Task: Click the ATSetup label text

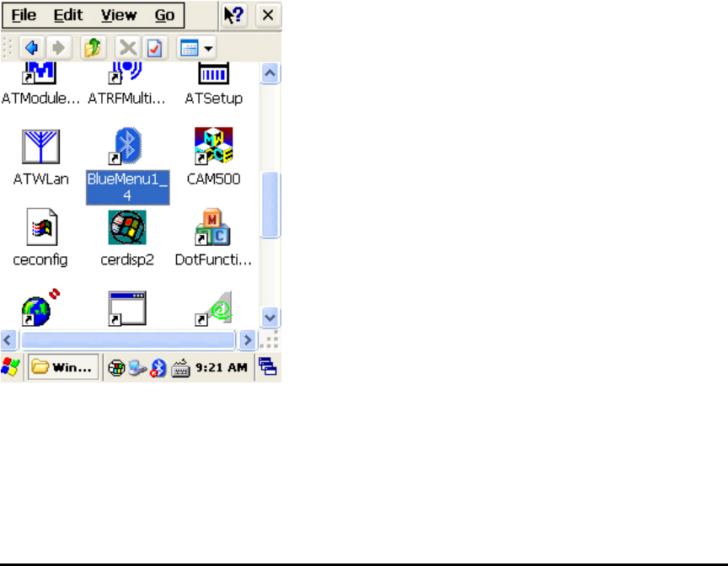Action: point(213,99)
